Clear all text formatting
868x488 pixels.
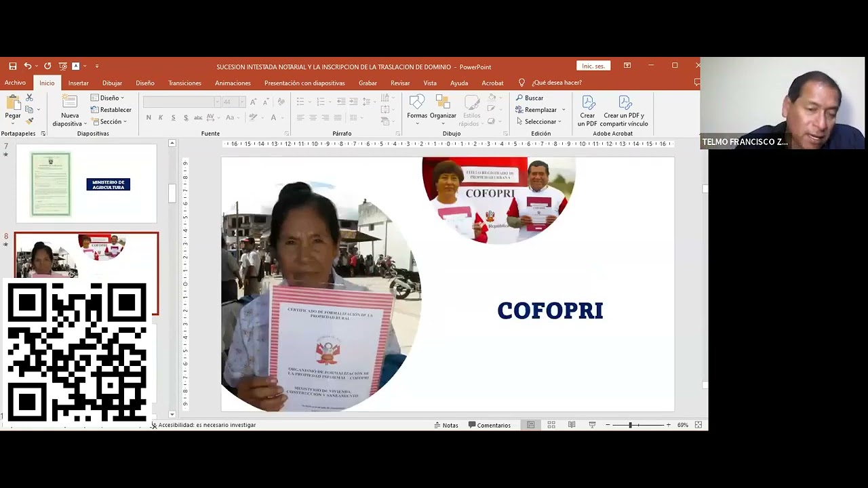pos(281,102)
